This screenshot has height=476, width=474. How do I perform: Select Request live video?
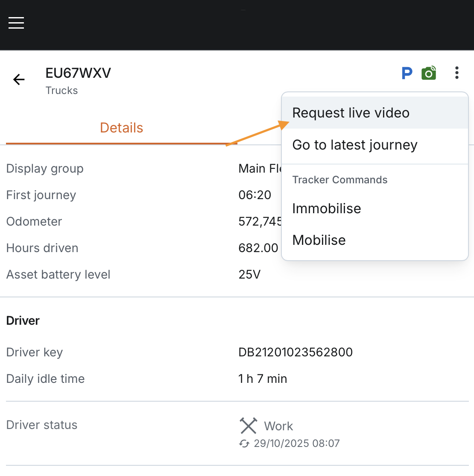coord(351,113)
